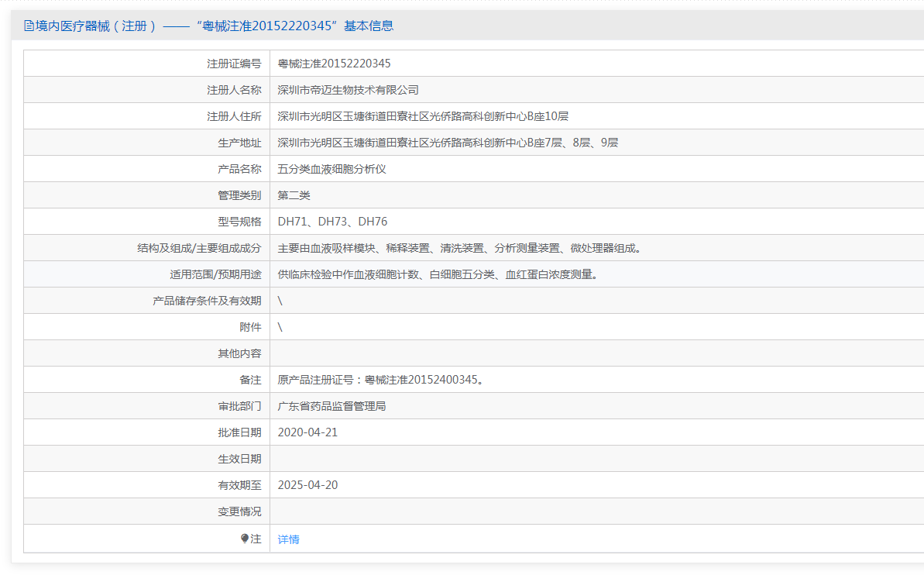
Task: Click the 产品名称 label
Action: (x=239, y=169)
